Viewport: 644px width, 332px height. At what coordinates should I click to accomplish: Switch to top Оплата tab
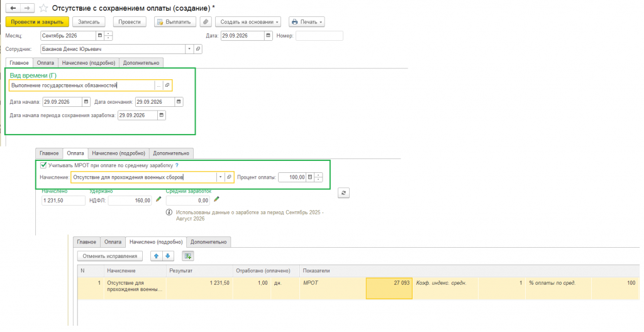(x=45, y=63)
